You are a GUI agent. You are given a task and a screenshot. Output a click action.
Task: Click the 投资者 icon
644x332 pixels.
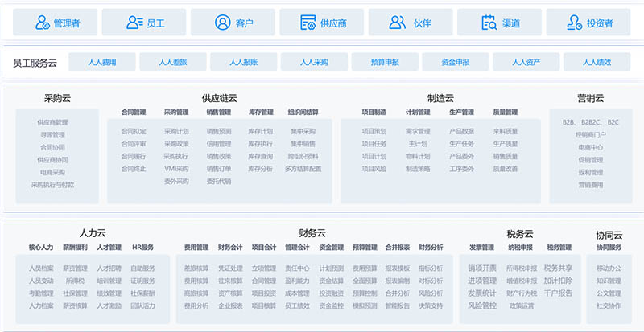click(576, 23)
